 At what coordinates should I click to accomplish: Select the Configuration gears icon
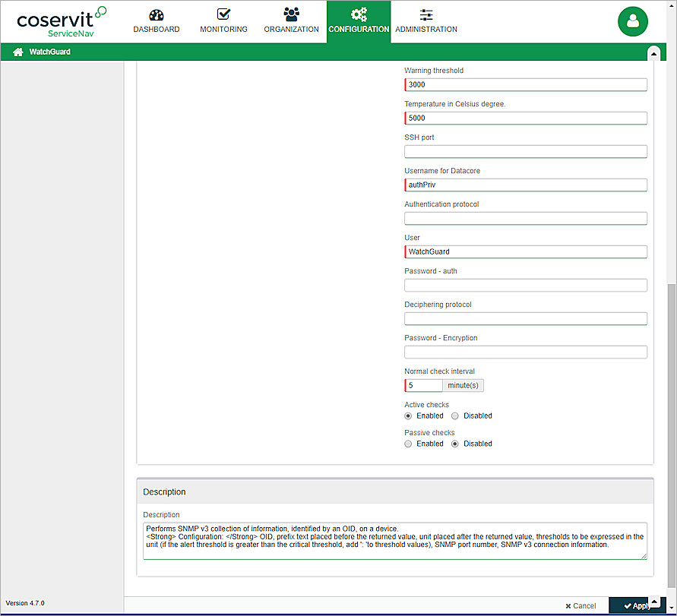(x=359, y=15)
